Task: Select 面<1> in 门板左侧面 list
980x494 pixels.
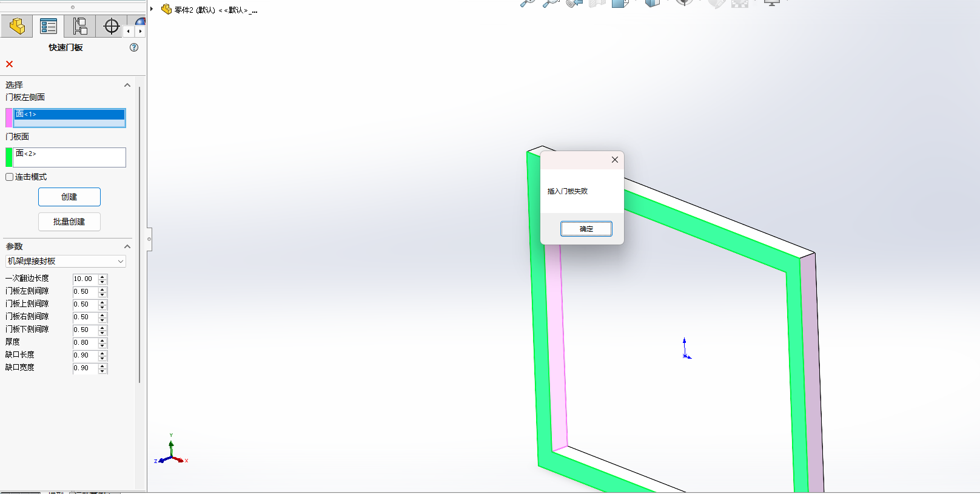Action: pyautogui.click(x=69, y=114)
